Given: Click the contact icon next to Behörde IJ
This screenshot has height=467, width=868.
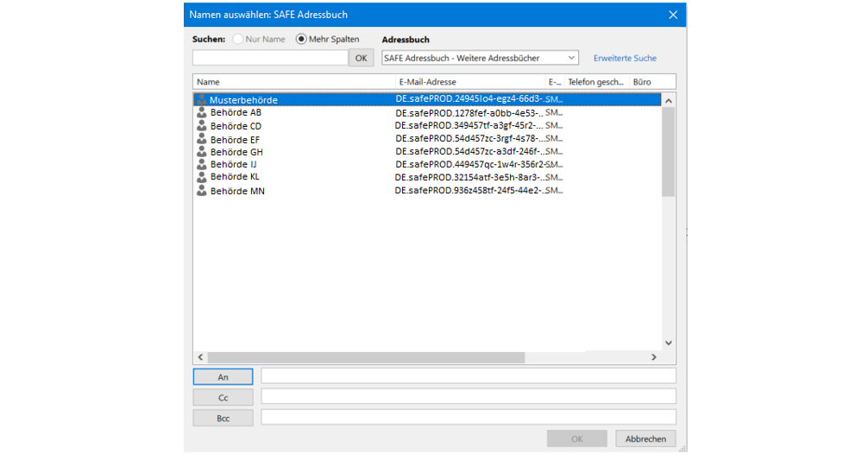Looking at the screenshot, I should [202, 164].
